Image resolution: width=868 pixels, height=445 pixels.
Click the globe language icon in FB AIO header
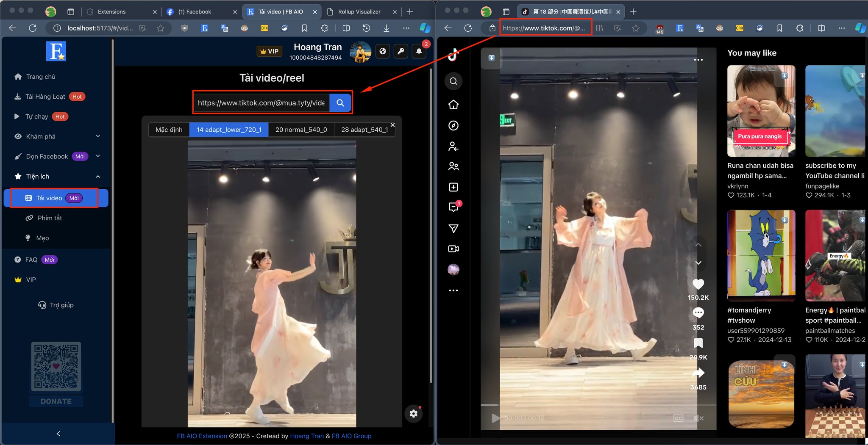coord(383,51)
